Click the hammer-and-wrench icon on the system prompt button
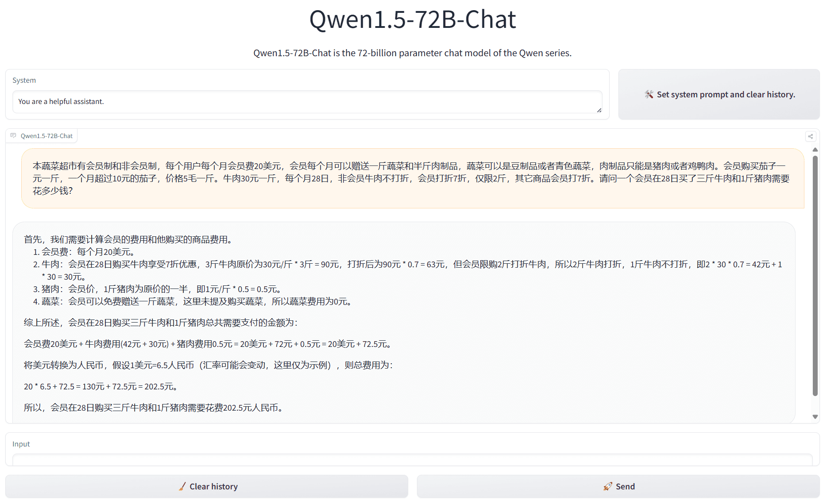Image resolution: width=823 pixels, height=504 pixels. coord(649,94)
